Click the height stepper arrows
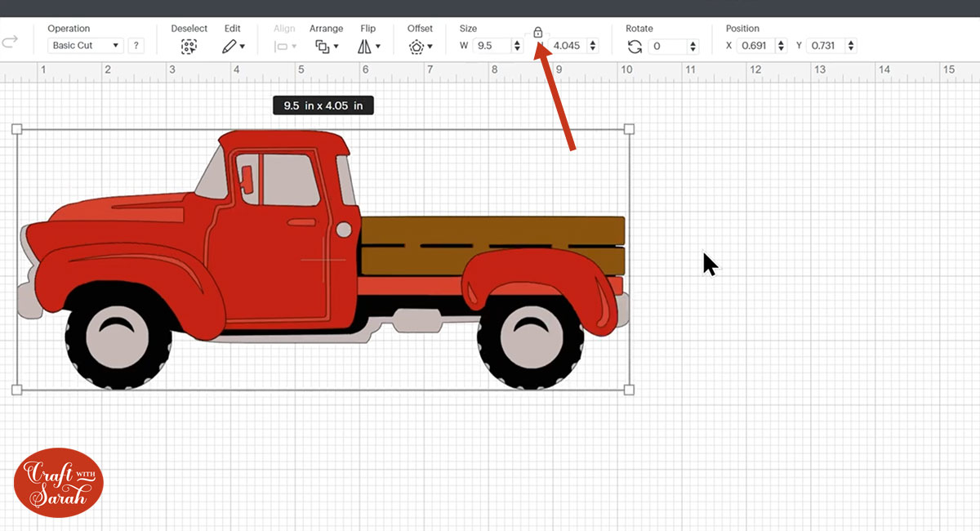This screenshot has width=980, height=531. (x=592, y=46)
